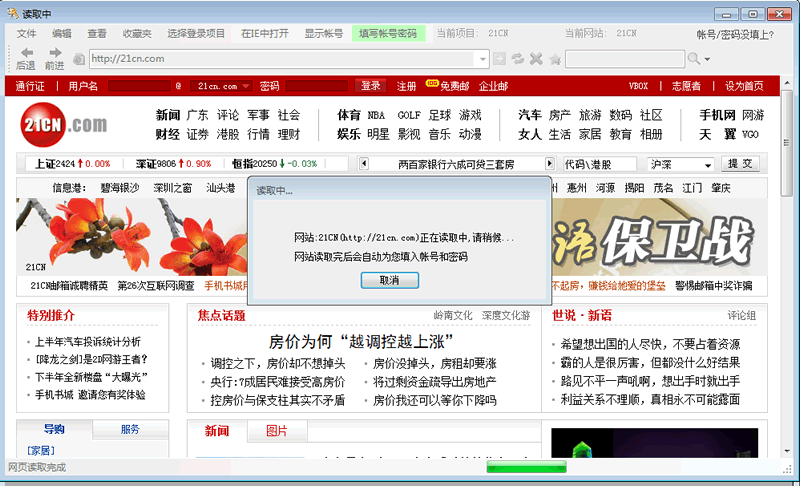Click the green loading progress bar
Screen dimensions: 800x486
[527, 467]
